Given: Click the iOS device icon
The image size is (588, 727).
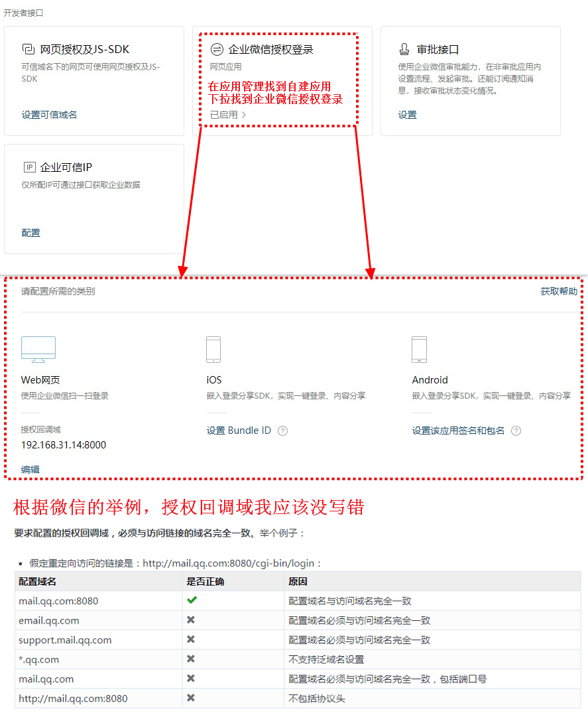Looking at the screenshot, I should [x=213, y=349].
